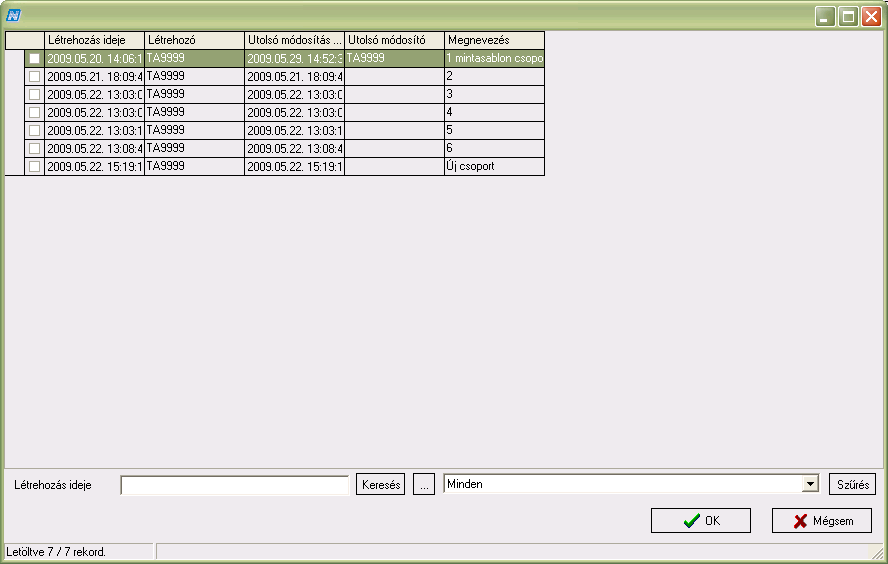
Task: Sort by 'Létrehozó' column header
Action: tap(194, 40)
